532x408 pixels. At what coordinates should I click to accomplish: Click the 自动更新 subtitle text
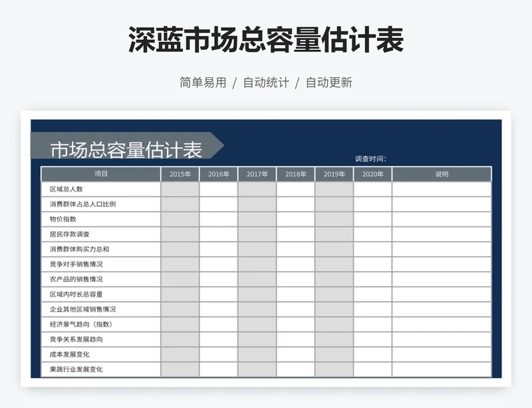[x=329, y=83]
